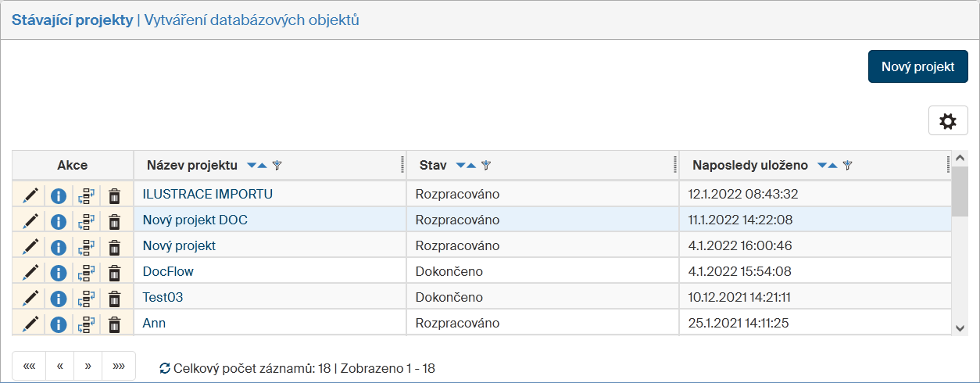Click the refresh icon beside record count
Image resolution: width=980 pixels, height=383 pixels.
tap(165, 367)
